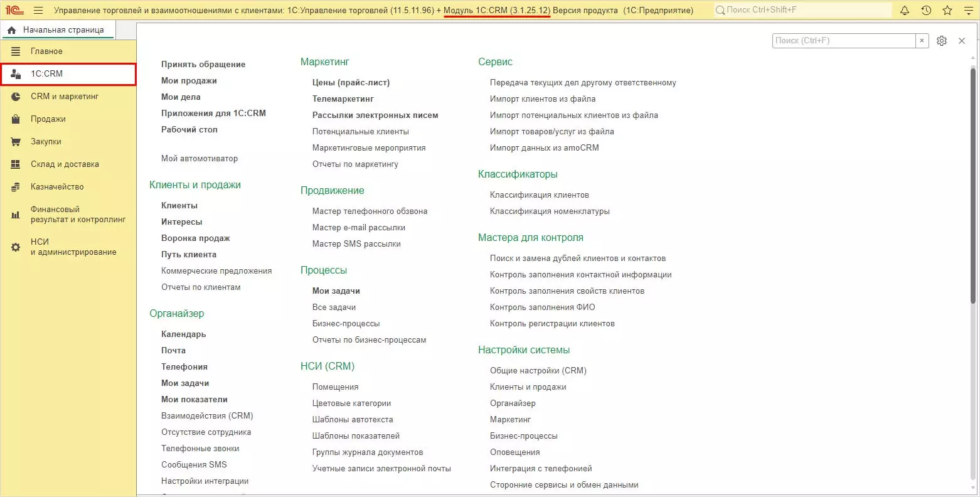Open Цветовые категории
The height and width of the screenshot is (497, 980).
click(352, 403)
